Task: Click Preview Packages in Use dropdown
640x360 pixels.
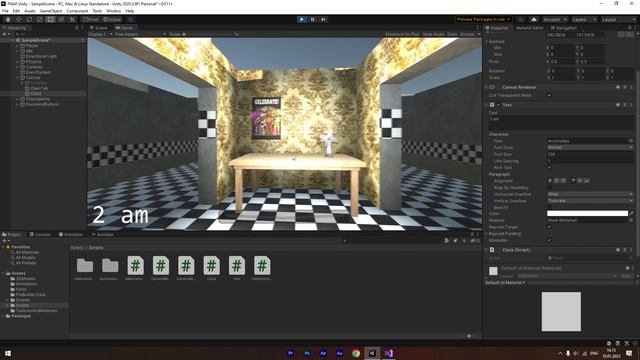Action: pyautogui.click(x=483, y=19)
